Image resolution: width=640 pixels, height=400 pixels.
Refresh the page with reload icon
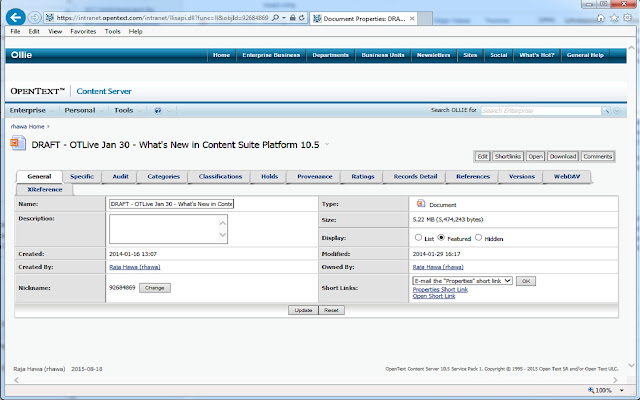[x=302, y=18]
